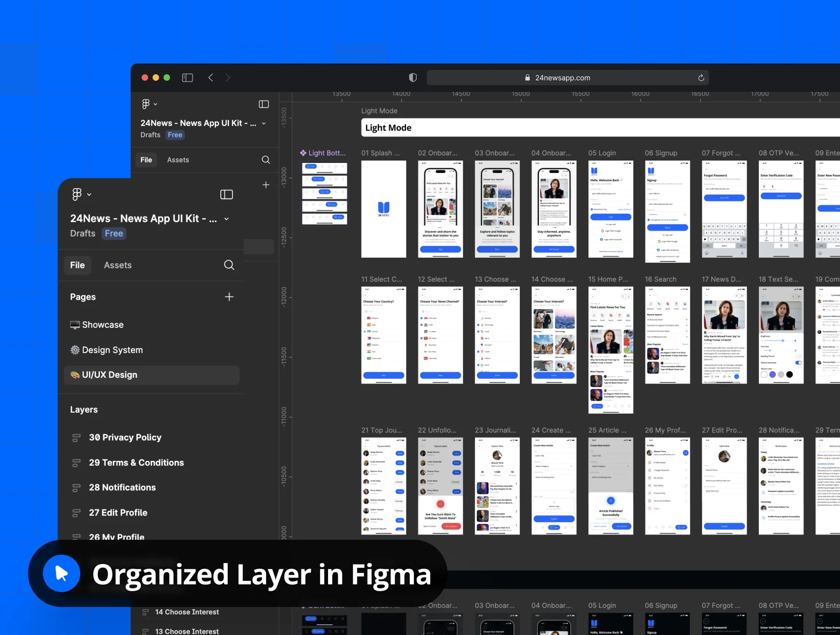Screen dimensions: 840x635
Task: Select 25 Article published frame thumbnail
Action: click(x=611, y=486)
